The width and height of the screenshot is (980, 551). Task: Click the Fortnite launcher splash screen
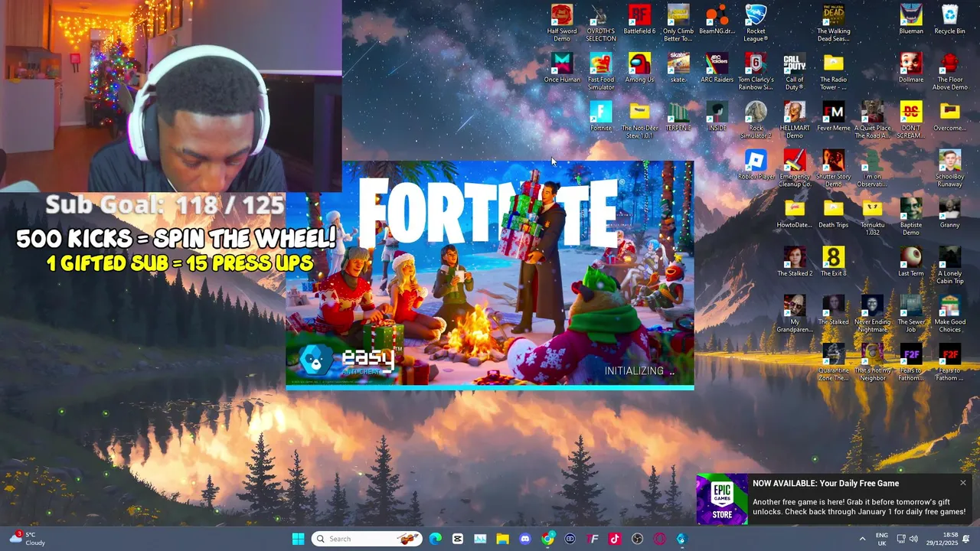click(x=490, y=275)
